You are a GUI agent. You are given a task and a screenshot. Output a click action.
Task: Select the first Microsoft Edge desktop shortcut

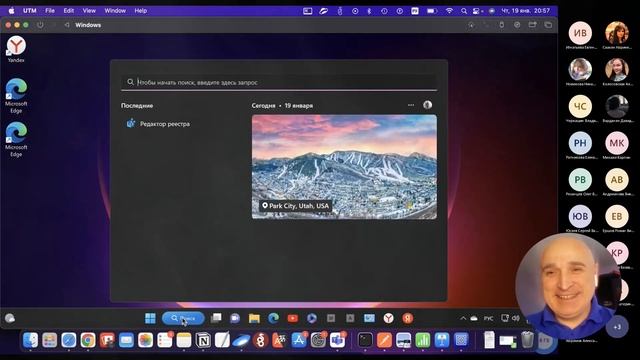(x=16, y=96)
